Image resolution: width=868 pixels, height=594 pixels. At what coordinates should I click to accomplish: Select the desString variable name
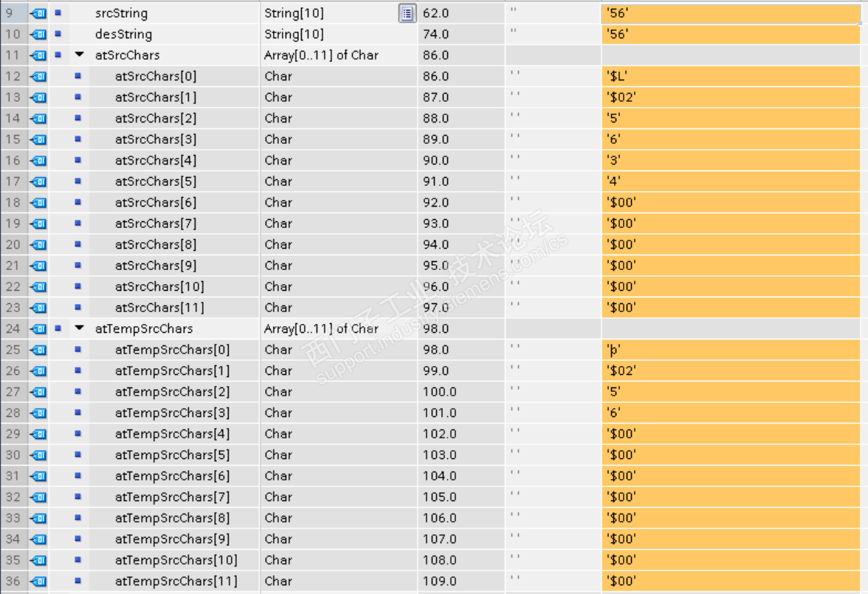pos(123,35)
